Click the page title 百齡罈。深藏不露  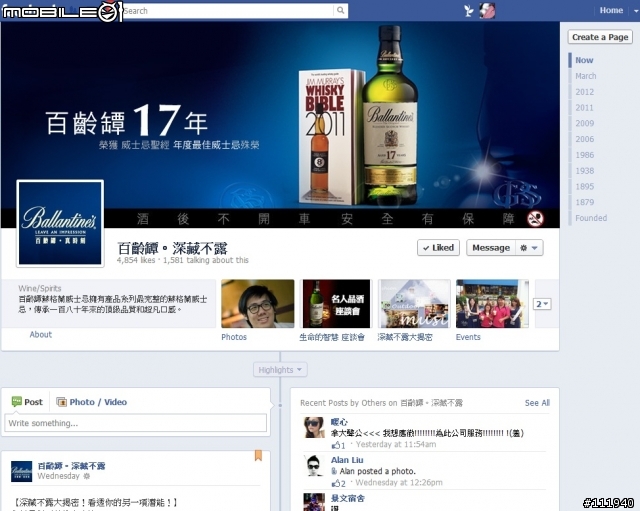pyautogui.click(x=172, y=248)
